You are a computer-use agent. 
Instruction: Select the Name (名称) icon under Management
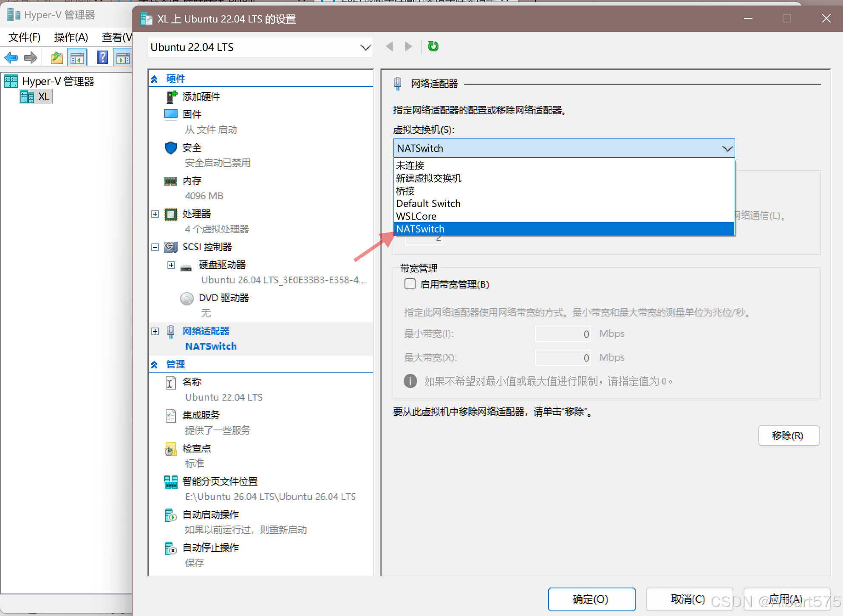pyautogui.click(x=170, y=382)
